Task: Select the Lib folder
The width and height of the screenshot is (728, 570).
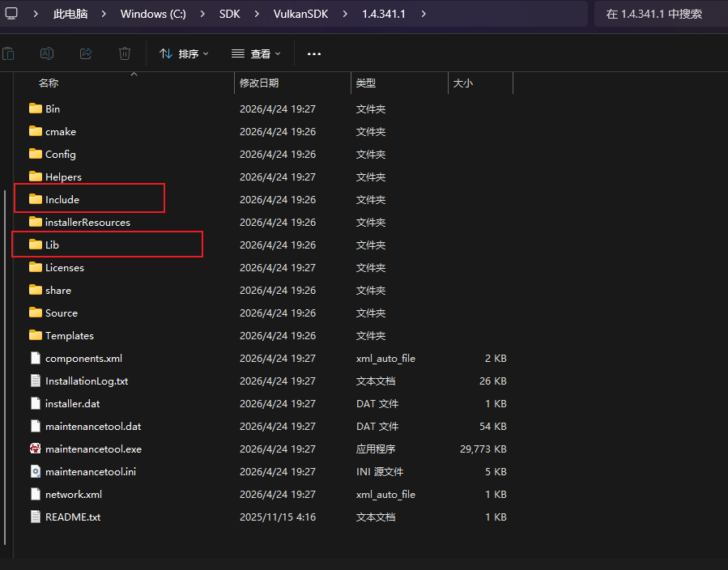Action: (x=52, y=245)
